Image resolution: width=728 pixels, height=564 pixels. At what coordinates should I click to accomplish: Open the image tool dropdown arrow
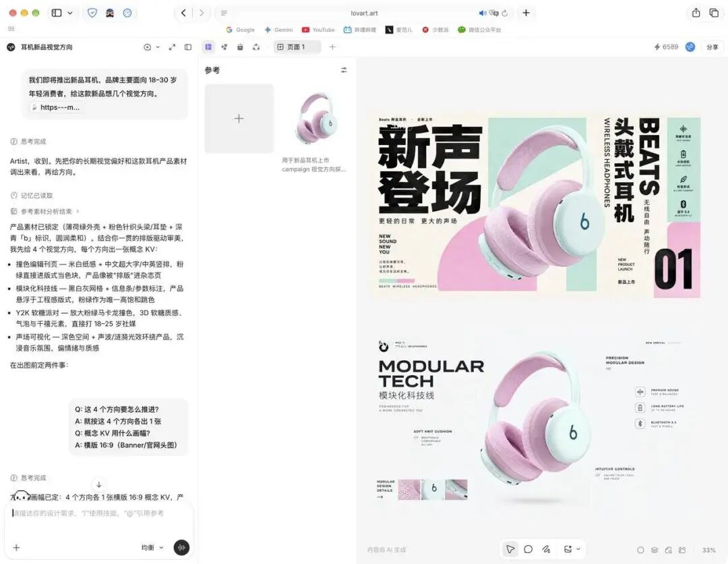click(x=578, y=549)
